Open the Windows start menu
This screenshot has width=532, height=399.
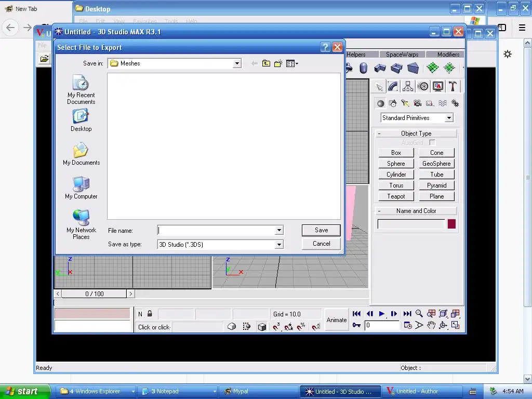pyautogui.click(x=25, y=391)
